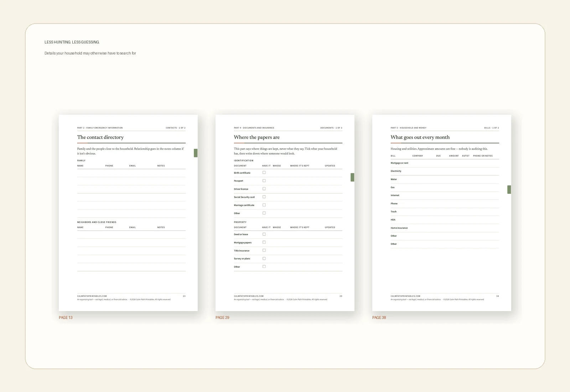570x392 pixels.
Task: Select the HOA bill row label
Action: coord(393,220)
